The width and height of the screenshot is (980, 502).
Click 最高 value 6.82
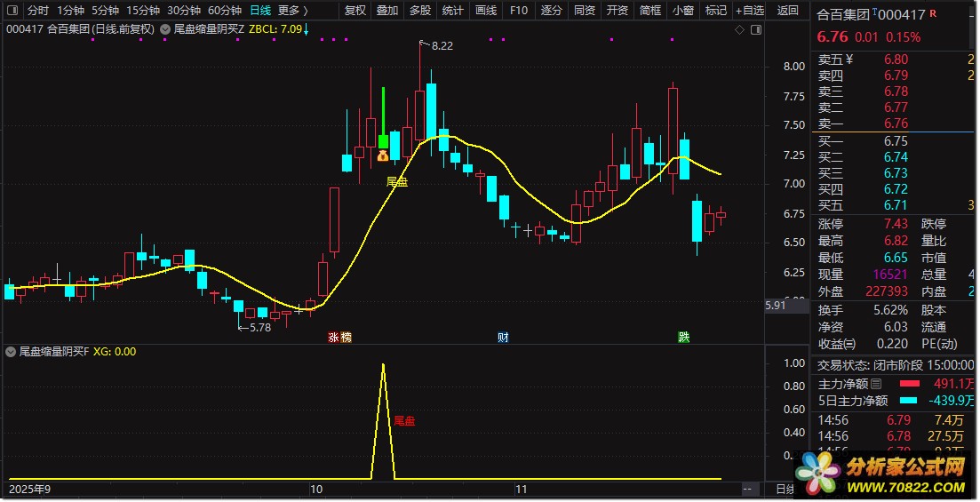[x=896, y=241]
